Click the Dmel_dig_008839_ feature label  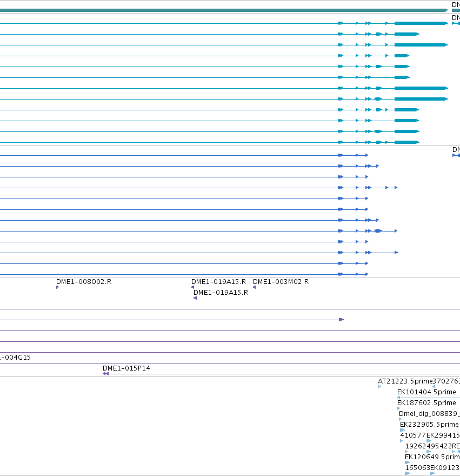(x=429, y=414)
